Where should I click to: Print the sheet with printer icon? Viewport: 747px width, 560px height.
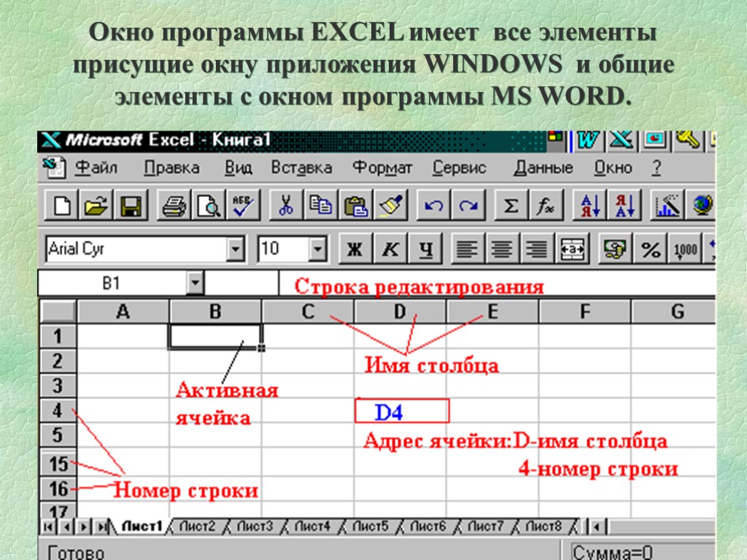[x=174, y=205]
